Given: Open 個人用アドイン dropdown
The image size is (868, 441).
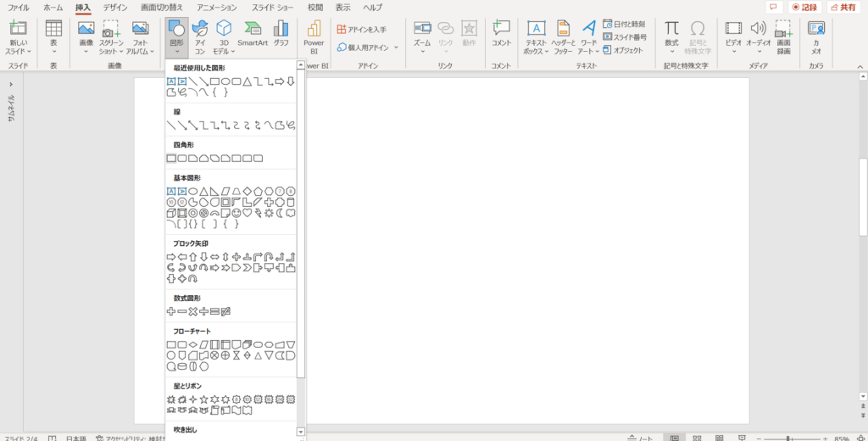Looking at the screenshot, I should pyautogui.click(x=368, y=47).
